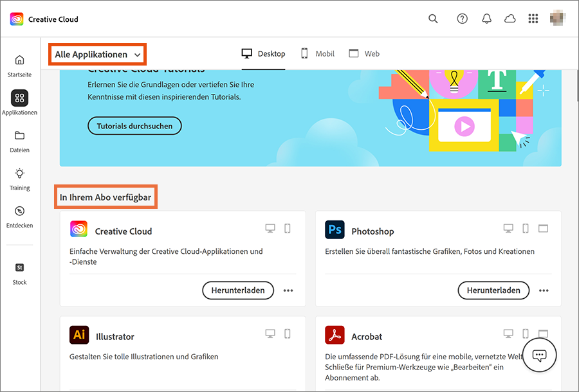Go to Startseite in the sidebar

(x=19, y=66)
